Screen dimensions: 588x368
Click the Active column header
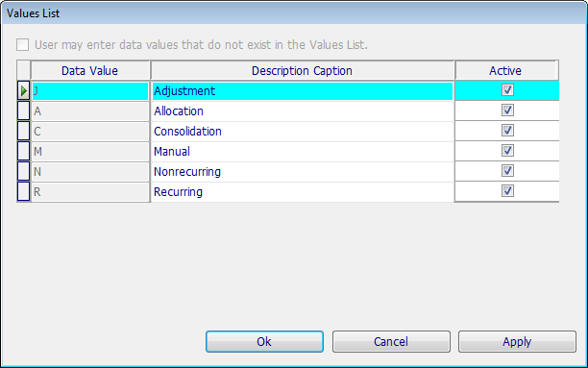pos(505,70)
